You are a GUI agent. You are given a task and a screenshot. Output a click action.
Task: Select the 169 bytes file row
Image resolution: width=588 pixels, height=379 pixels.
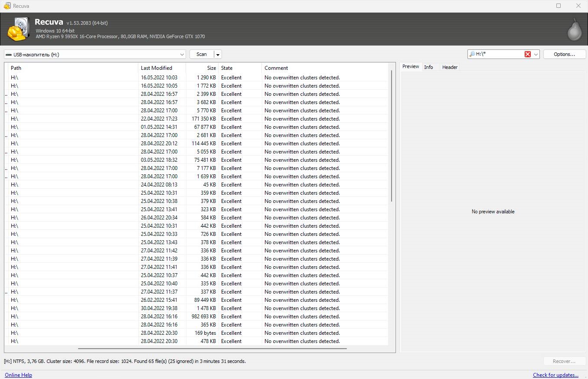[x=196, y=333]
